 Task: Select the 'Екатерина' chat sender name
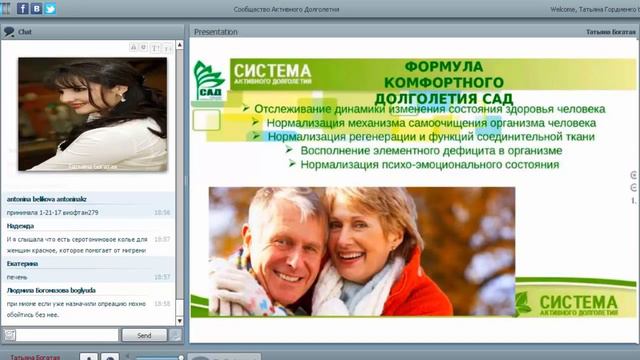click(x=22, y=264)
